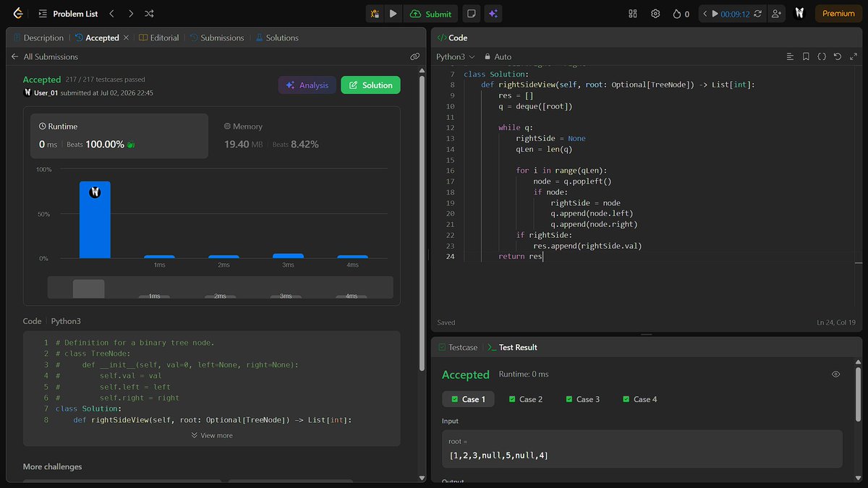The width and height of the screenshot is (868, 488).
Task: Open the profile avatar menu
Action: (x=799, y=14)
